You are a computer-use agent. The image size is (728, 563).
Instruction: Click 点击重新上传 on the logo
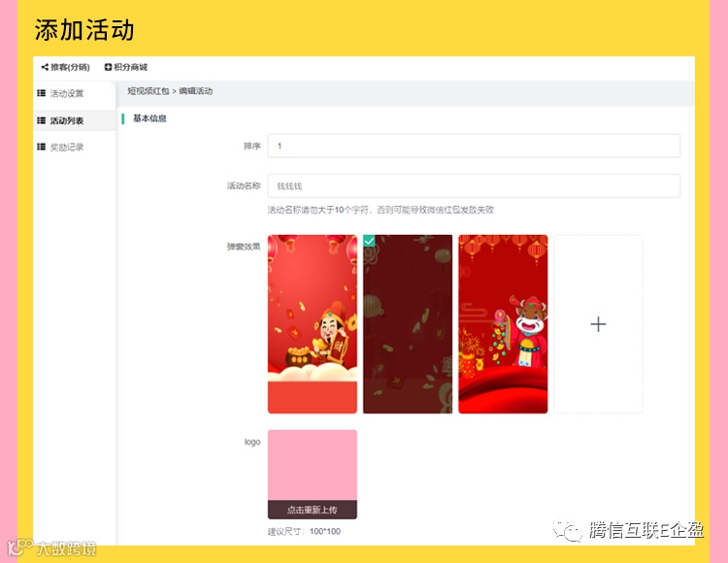[x=313, y=510]
